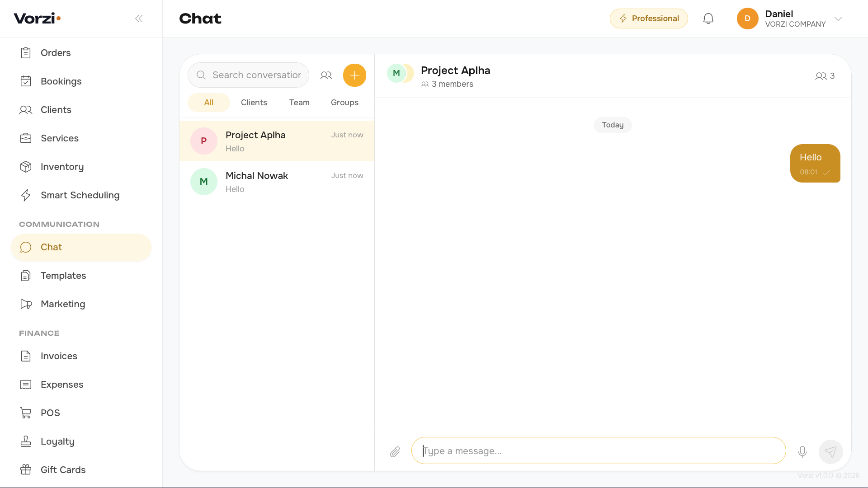This screenshot has width=868, height=488.
Task: Open Templates section
Action: point(81,276)
